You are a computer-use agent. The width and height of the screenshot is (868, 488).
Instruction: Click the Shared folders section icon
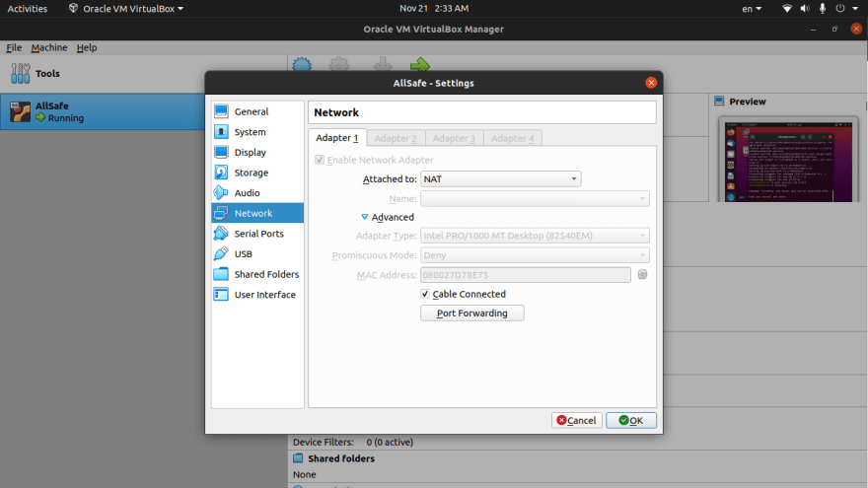pyautogui.click(x=298, y=458)
